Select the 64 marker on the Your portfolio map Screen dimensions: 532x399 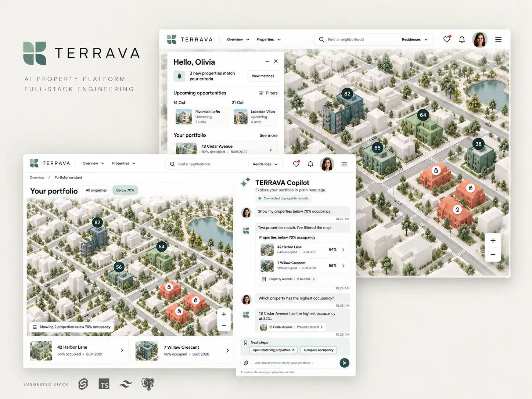(x=161, y=247)
